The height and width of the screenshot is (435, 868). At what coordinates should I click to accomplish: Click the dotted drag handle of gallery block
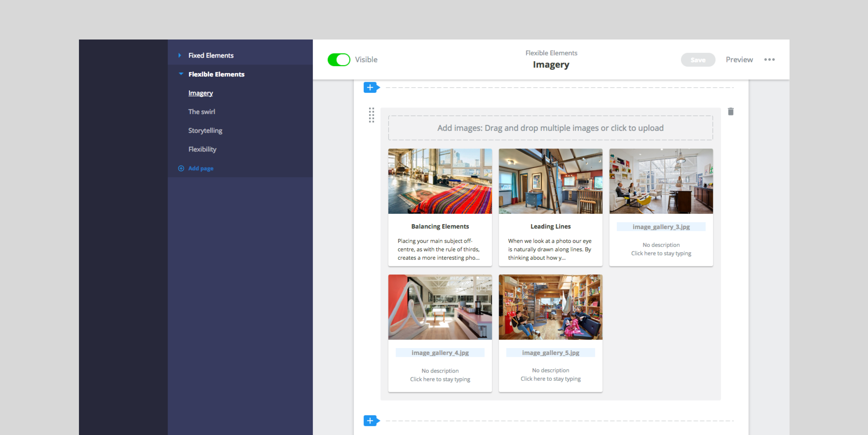[x=371, y=115]
